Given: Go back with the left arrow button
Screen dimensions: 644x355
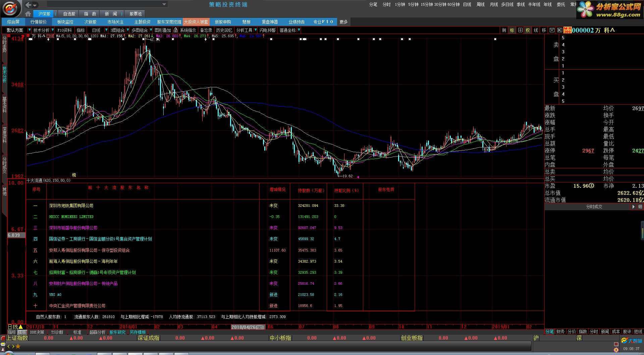Looking at the screenshot, I should tap(28, 5).
